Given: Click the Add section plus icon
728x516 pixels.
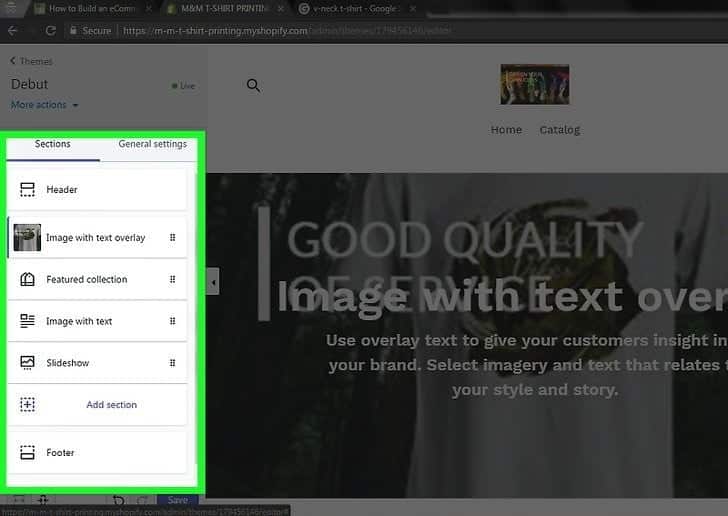Looking at the screenshot, I should tap(27, 405).
